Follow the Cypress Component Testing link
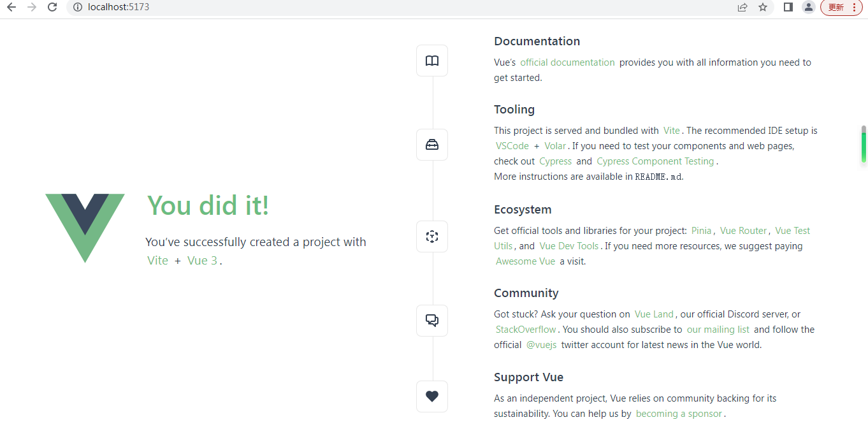868x422 pixels. (x=655, y=161)
